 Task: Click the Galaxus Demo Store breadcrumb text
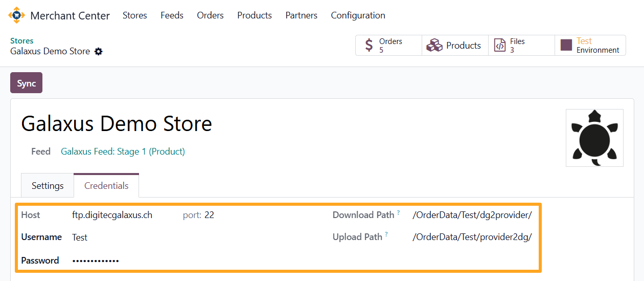(50, 51)
